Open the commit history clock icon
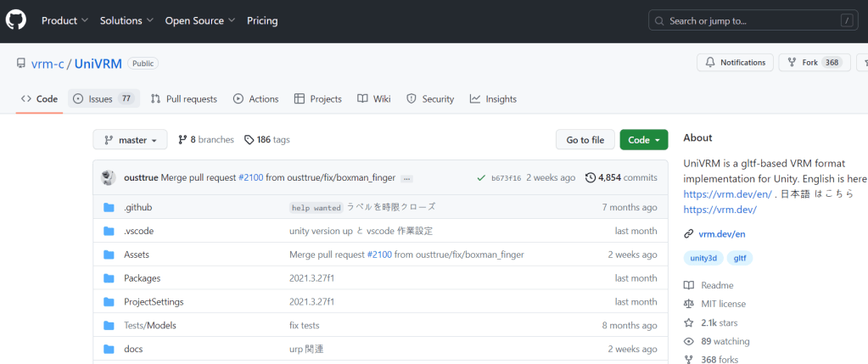The width and height of the screenshot is (868, 364). click(x=591, y=178)
